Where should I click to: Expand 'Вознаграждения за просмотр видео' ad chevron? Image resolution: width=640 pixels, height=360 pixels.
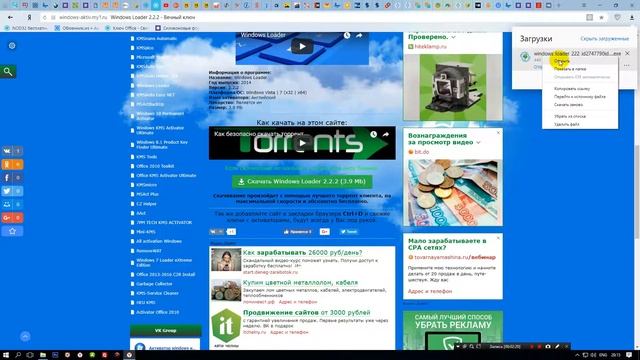tap(478, 142)
